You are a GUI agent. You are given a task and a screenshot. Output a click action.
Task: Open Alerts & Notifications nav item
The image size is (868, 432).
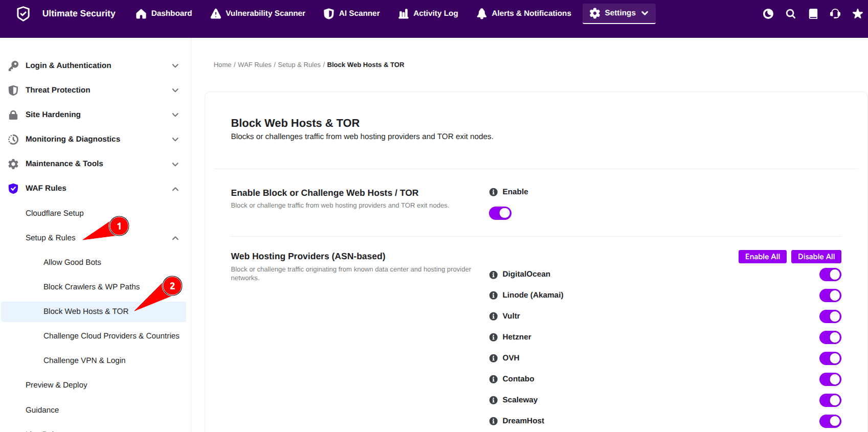(x=524, y=13)
